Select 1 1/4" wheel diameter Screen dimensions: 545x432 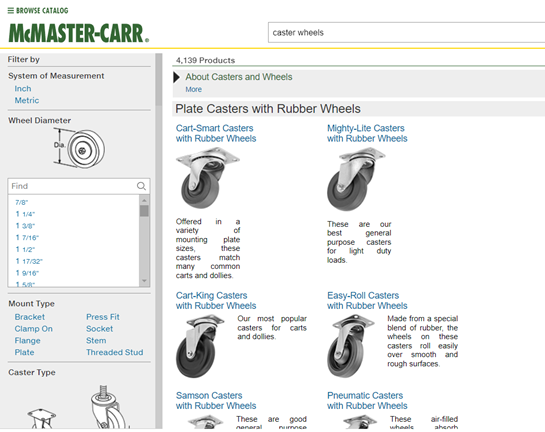pyautogui.click(x=25, y=214)
